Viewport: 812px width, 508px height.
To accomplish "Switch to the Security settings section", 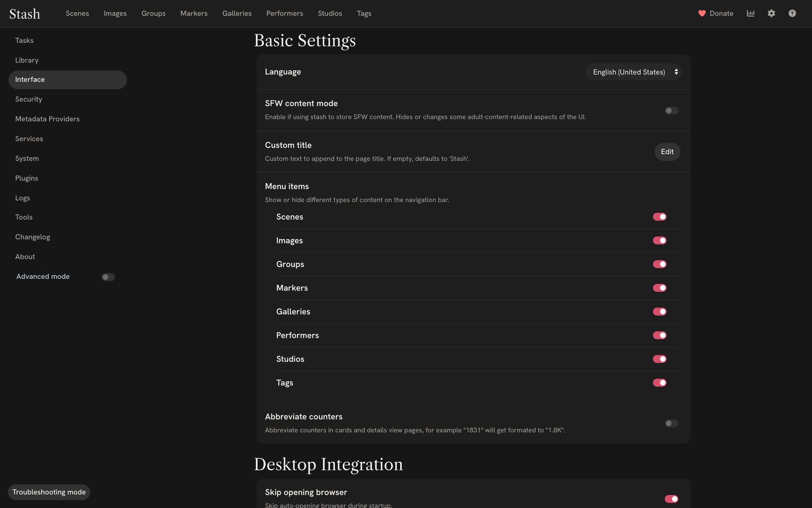I will (68, 99).
